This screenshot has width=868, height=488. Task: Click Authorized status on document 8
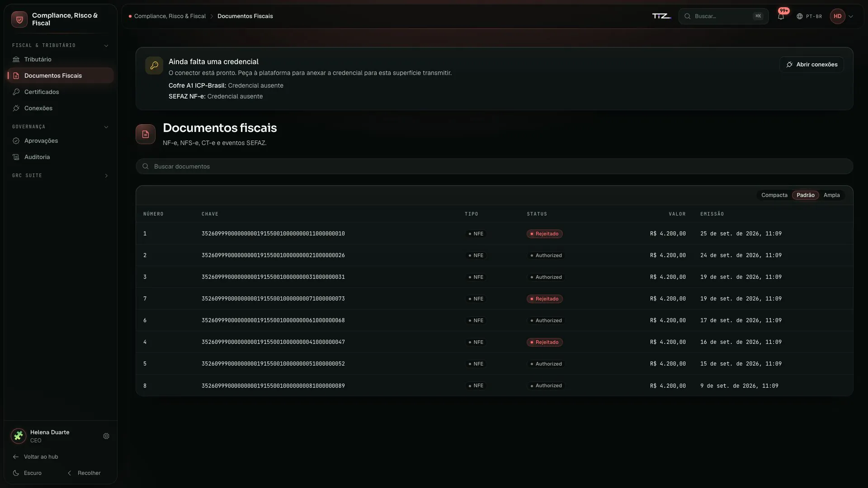[546, 385]
